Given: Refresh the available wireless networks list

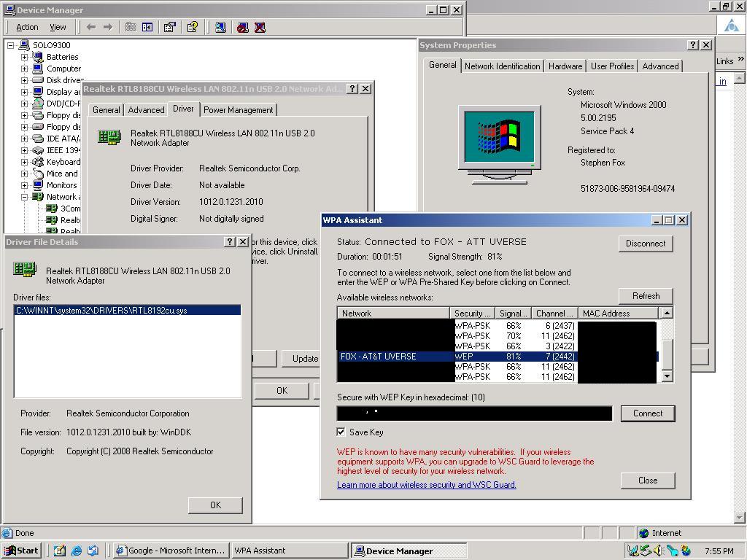Looking at the screenshot, I should 646,296.
